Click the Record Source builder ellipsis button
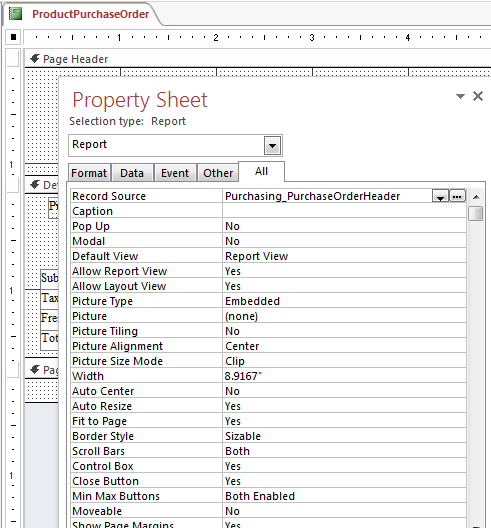Viewport: 491px width, 528px height. click(x=457, y=196)
